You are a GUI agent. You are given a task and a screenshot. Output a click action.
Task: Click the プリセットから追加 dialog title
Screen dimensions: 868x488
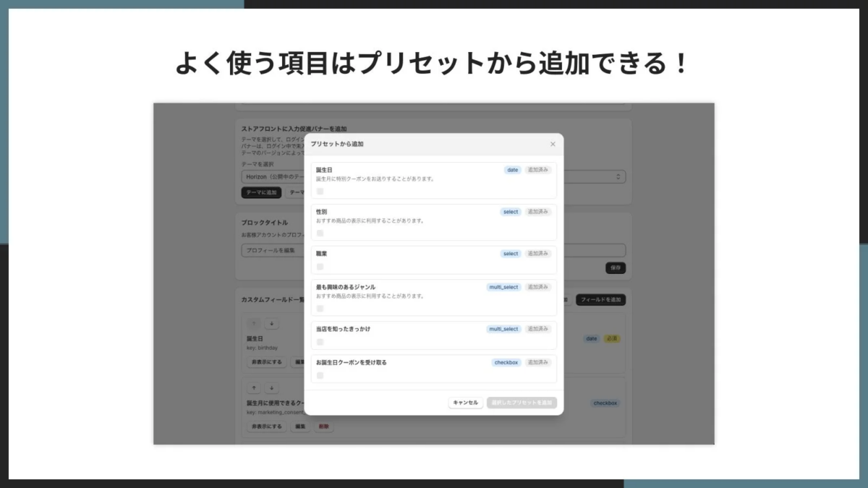(x=337, y=144)
